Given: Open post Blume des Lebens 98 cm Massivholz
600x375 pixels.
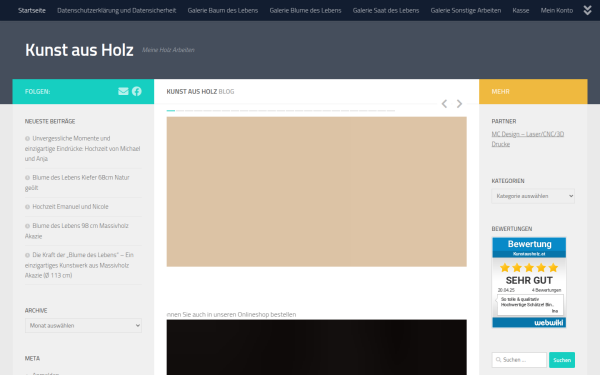Looking at the screenshot, I should tap(77, 231).
